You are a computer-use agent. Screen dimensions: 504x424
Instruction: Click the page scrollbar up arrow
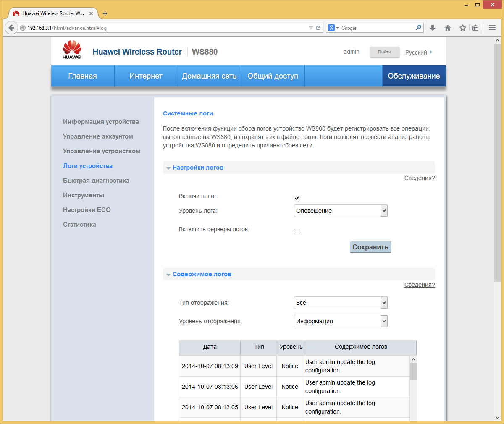497,40
